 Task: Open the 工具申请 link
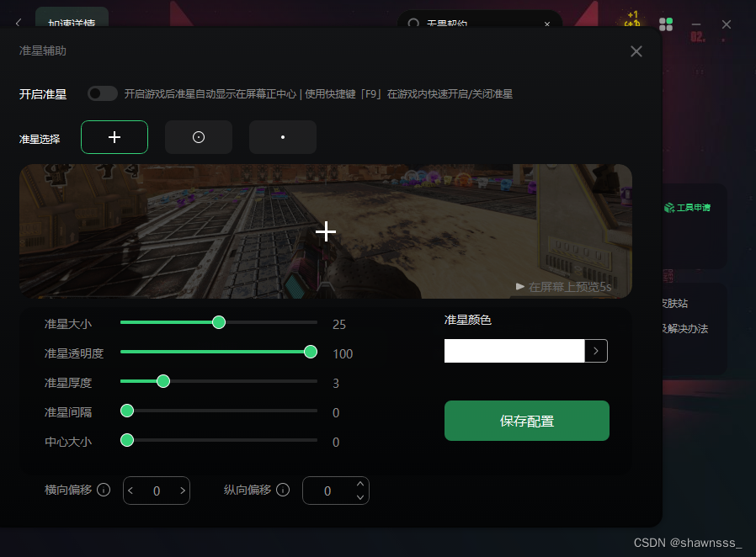point(687,208)
